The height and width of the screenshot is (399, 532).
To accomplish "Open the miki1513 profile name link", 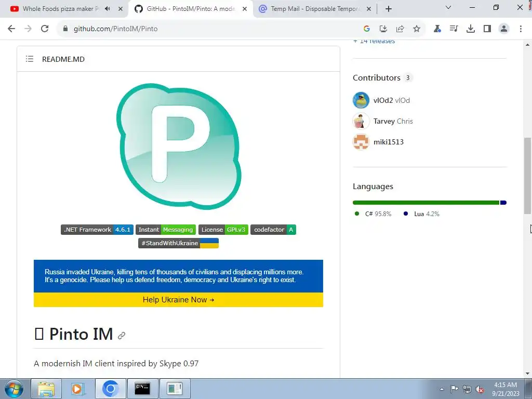I will 389,142.
